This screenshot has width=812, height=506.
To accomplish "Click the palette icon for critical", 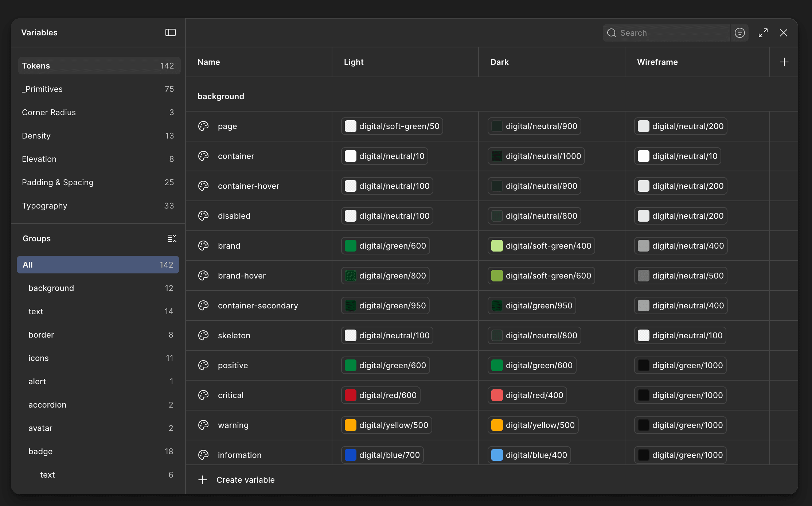I will [203, 395].
